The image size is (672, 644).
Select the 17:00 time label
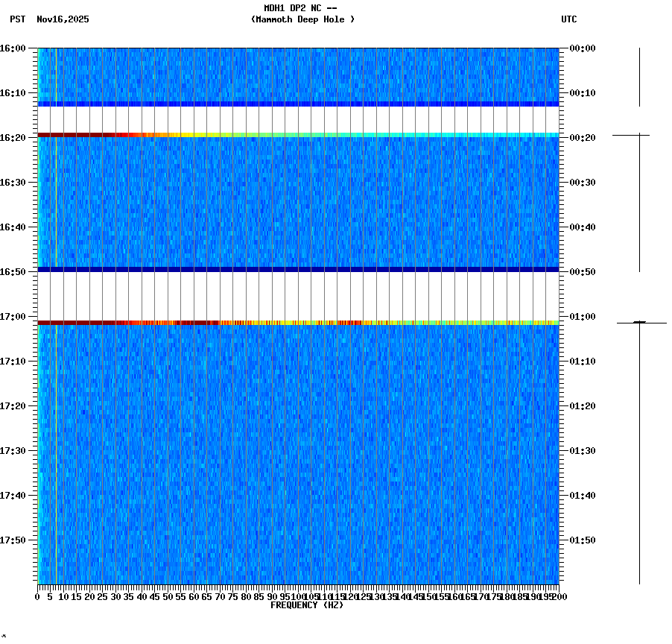16,315
